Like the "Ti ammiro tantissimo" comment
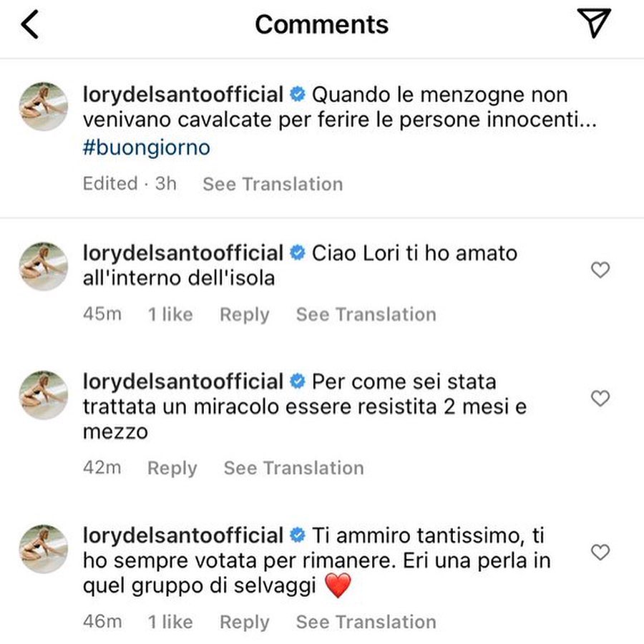Viewport: 644px width, 644px height. point(600,552)
